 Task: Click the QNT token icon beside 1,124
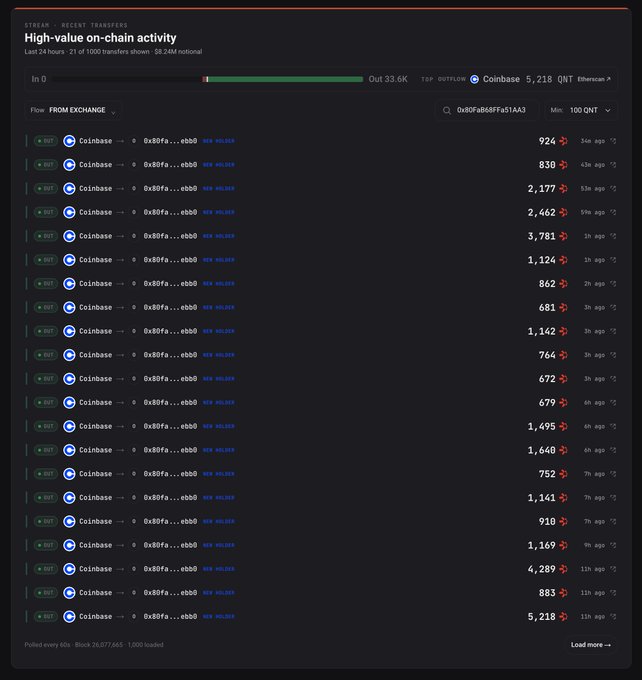click(563, 260)
